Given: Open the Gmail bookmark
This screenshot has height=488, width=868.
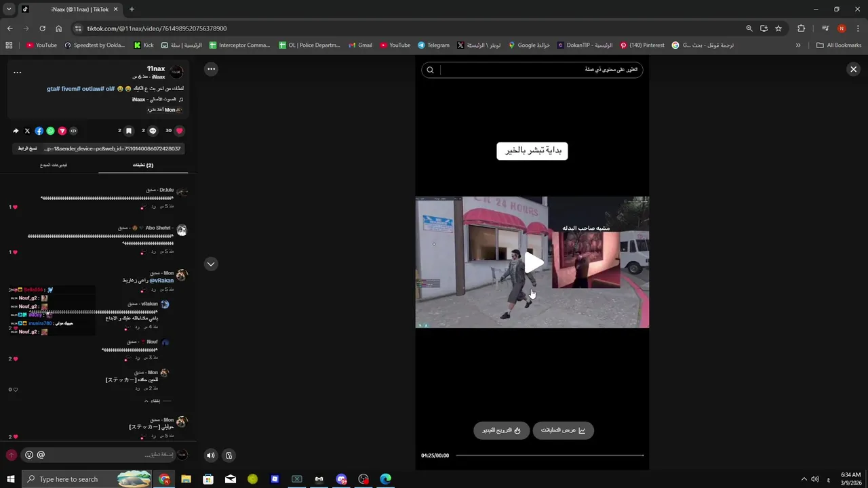Looking at the screenshot, I should pyautogui.click(x=360, y=45).
